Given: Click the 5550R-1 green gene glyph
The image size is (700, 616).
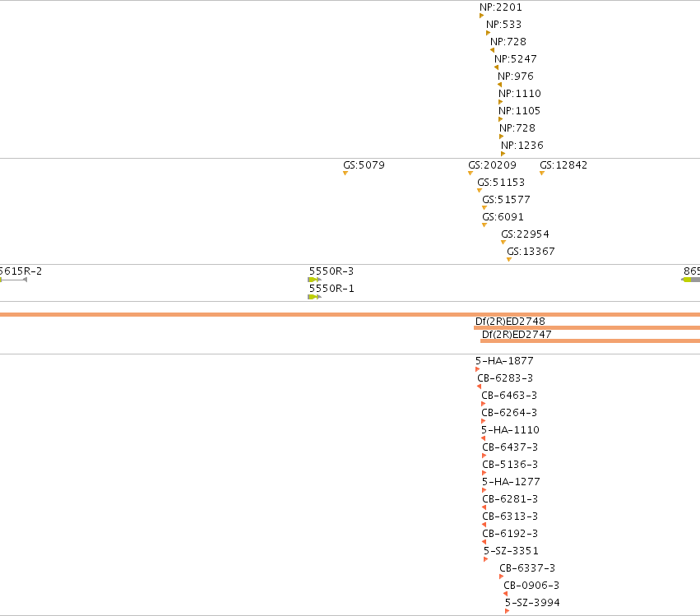Looking at the screenshot, I should (x=315, y=297).
